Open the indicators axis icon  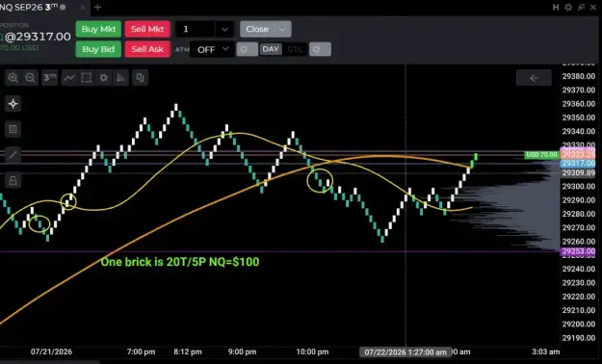(121, 78)
